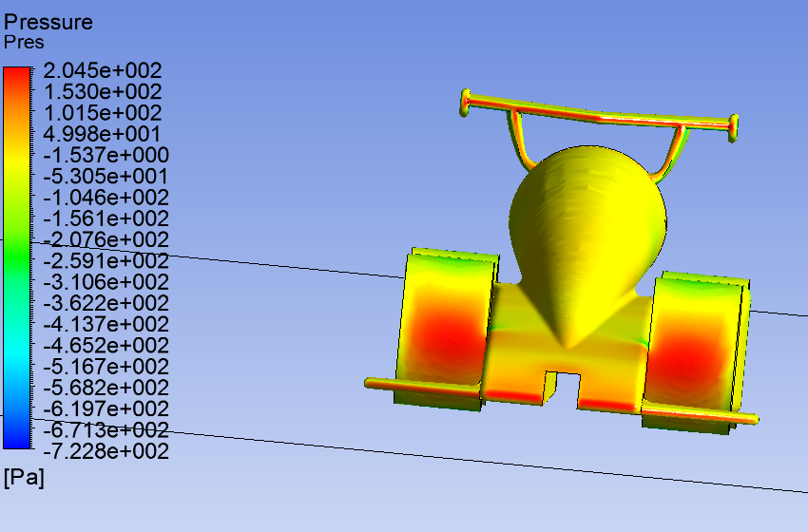Click the maximum value 2.045e+002

[x=103, y=70]
